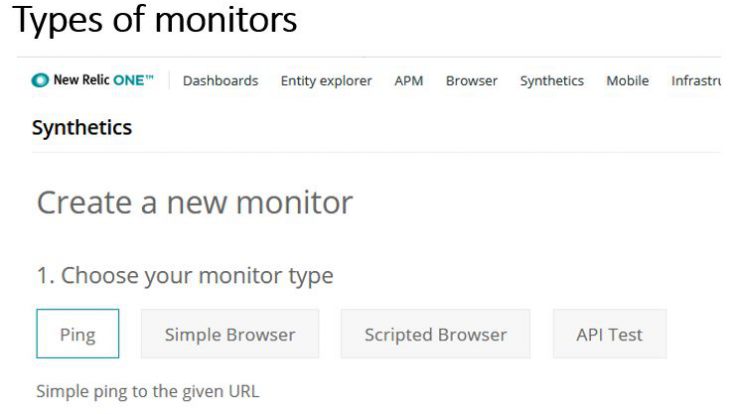Select the API Test monitor type
Image resolution: width=740 pixels, height=414 pixels.
point(610,334)
